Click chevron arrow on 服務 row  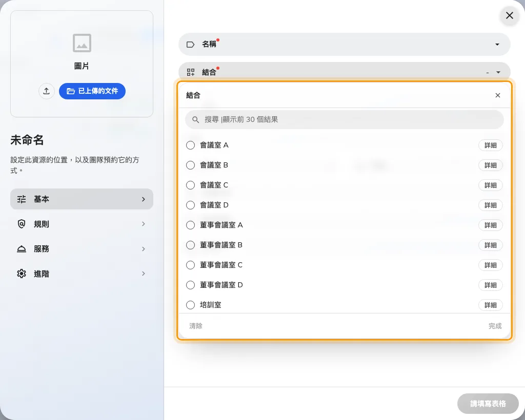click(144, 249)
